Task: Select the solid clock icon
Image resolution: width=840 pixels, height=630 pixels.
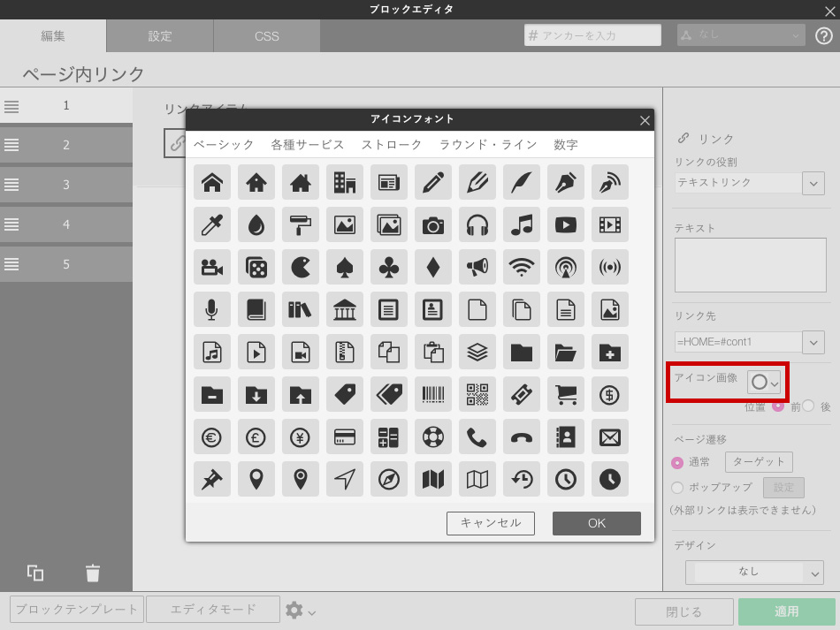Action: [609, 479]
